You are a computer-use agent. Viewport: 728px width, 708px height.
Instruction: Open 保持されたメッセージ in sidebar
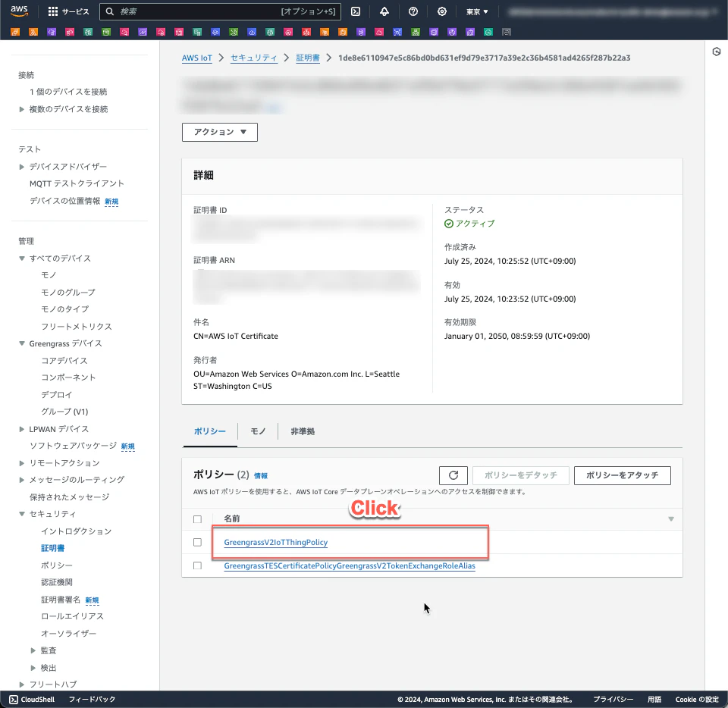click(69, 497)
